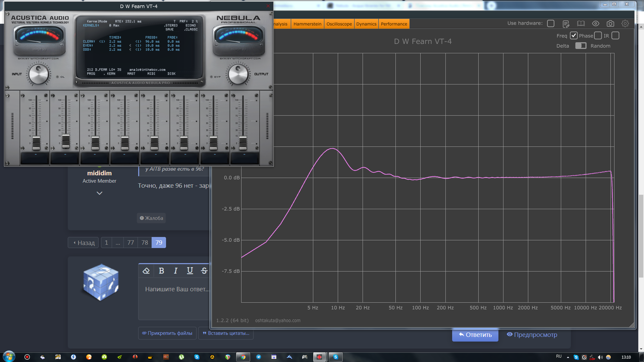Select MIDI page on Nebula display
The image size is (644, 362).
click(x=151, y=74)
